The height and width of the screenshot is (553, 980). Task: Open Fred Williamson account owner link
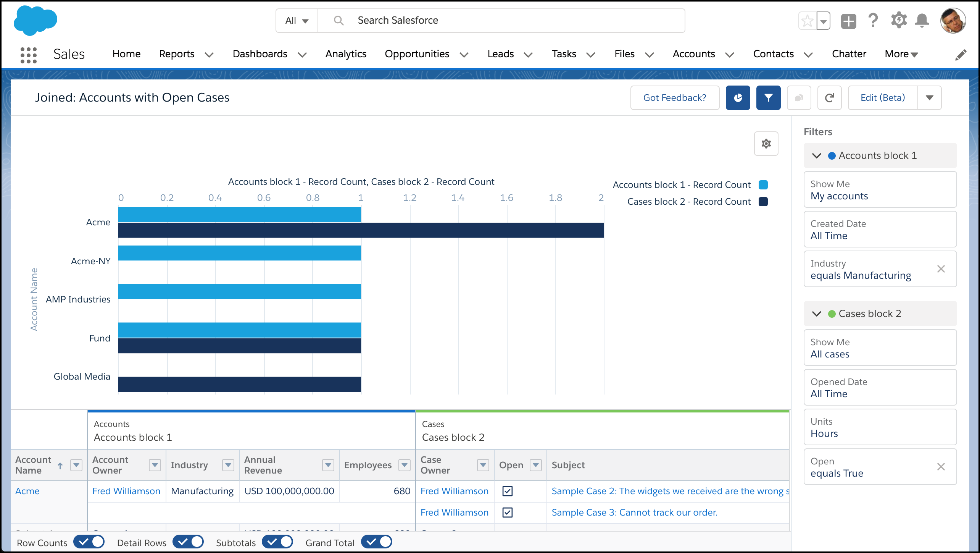[x=126, y=491]
